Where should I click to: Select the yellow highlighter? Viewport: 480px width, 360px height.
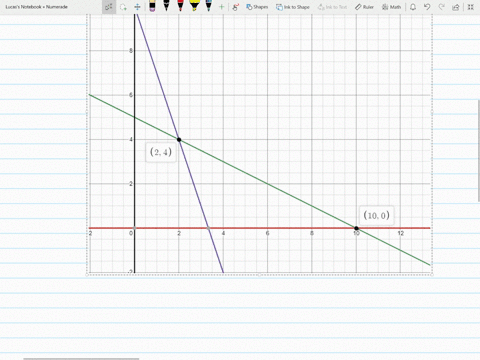[194, 6]
